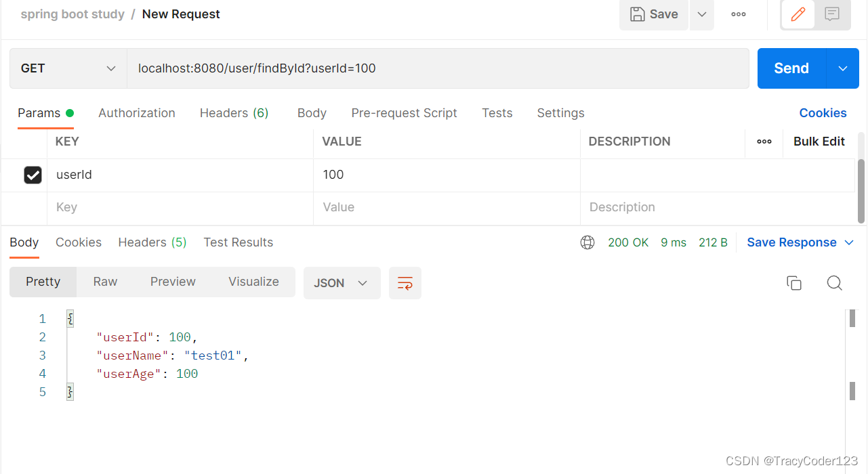Click the wrap lines icon in response

point(405,283)
